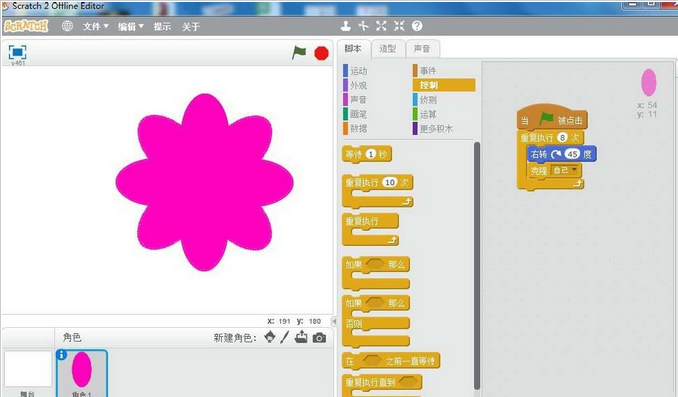Screen dimensions: 678x397
Task: Click the green flag to run
Action: [299, 53]
